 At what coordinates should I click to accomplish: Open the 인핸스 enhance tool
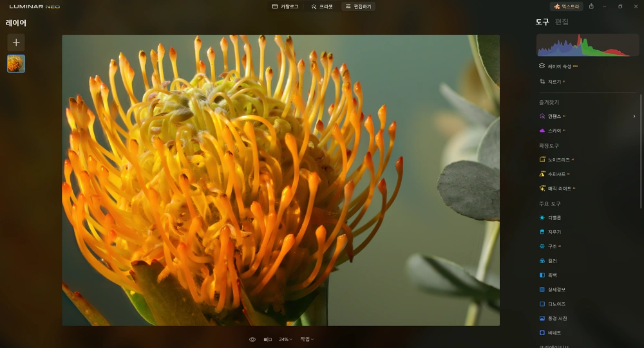coord(552,116)
